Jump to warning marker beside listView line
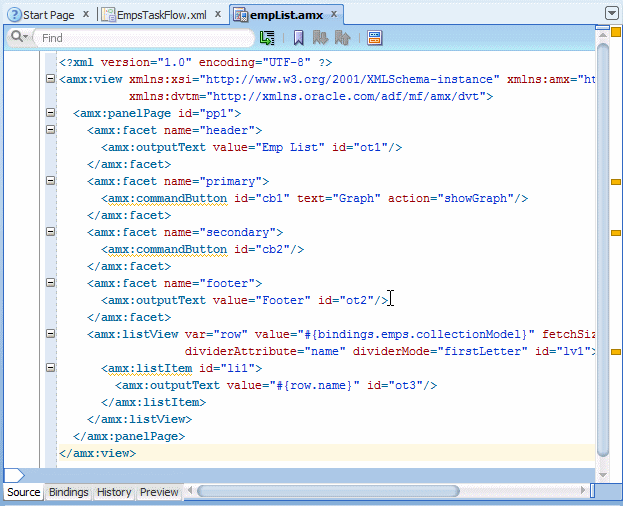The image size is (623, 506). coord(616,352)
